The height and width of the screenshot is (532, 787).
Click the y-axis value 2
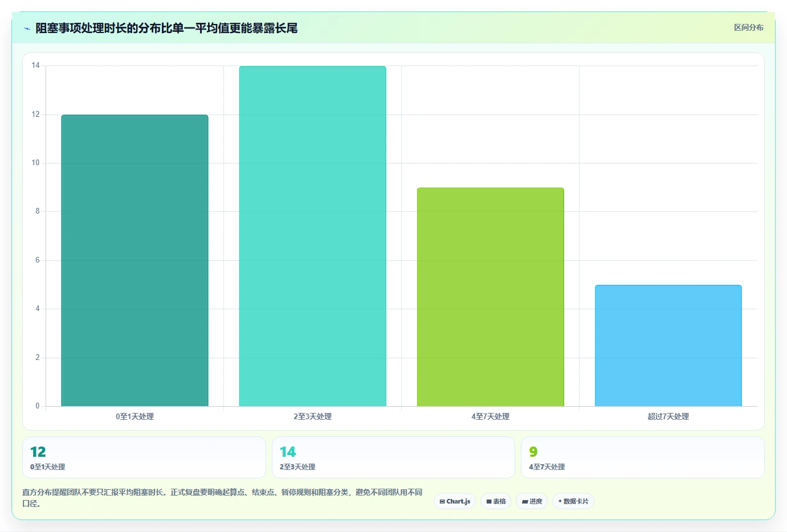pos(38,358)
